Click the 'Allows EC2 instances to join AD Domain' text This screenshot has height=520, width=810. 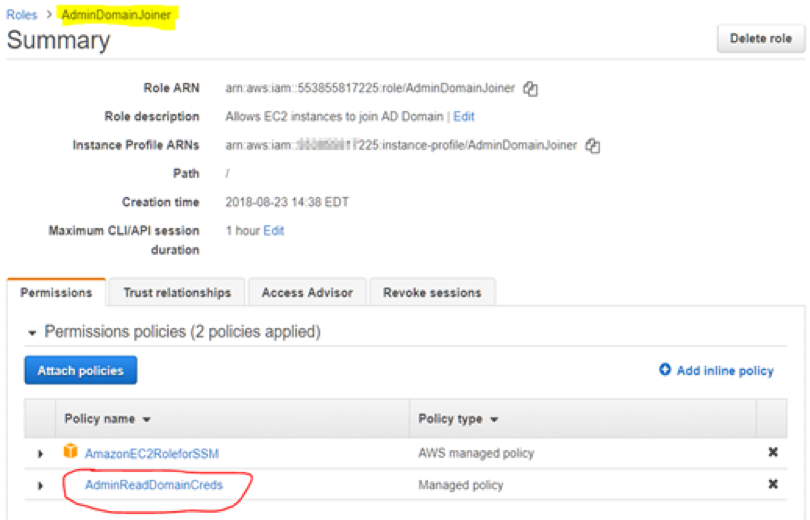pyautogui.click(x=334, y=117)
